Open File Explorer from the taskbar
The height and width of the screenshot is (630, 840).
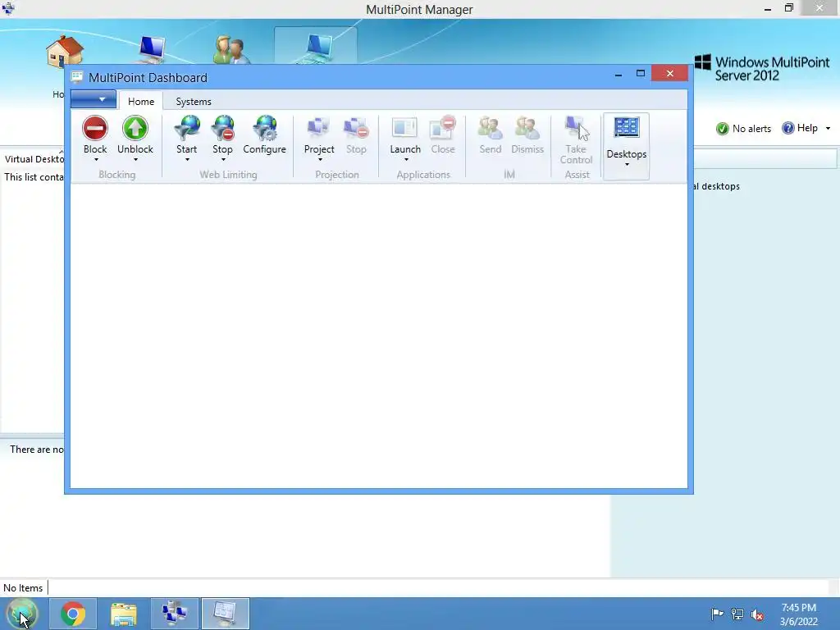click(124, 614)
